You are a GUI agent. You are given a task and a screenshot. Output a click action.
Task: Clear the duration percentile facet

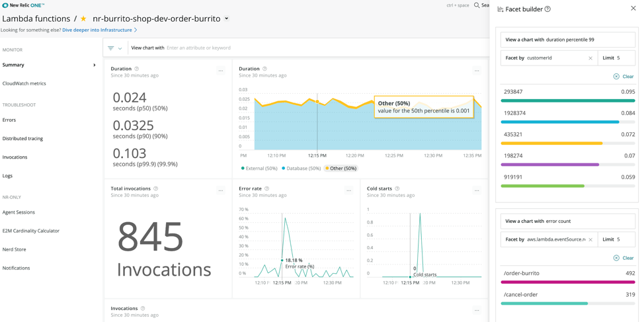(x=624, y=77)
